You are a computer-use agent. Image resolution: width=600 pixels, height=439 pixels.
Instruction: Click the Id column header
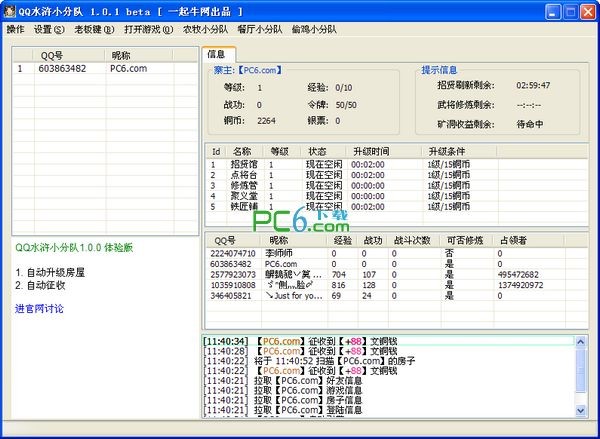click(x=216, y=152)
